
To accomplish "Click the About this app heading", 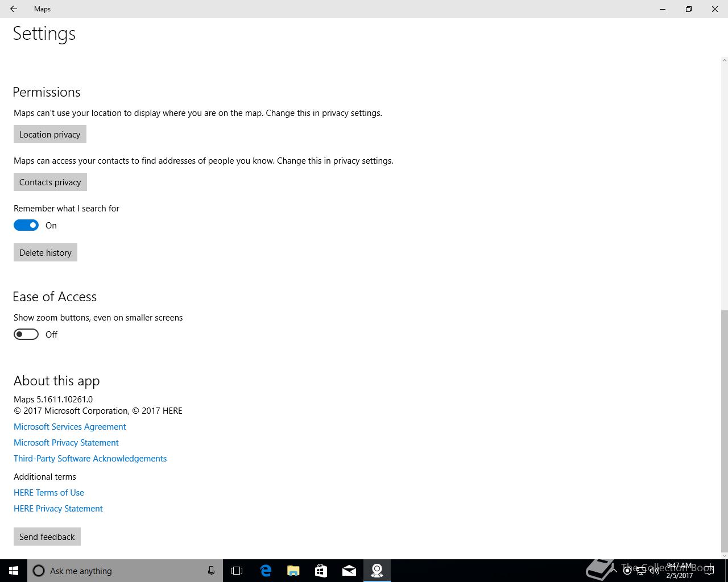I will pyautogui.click(x=57, y=381).
